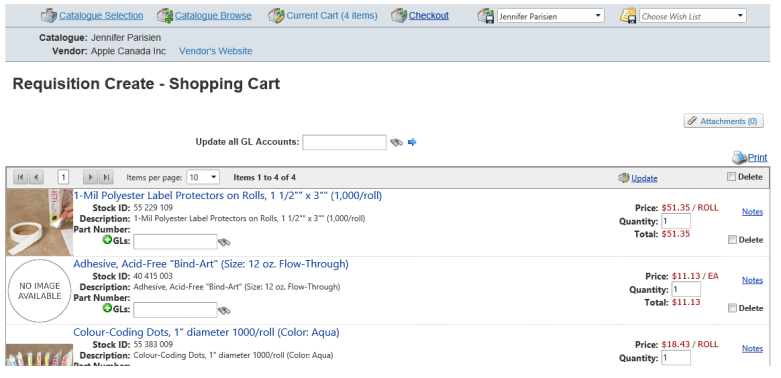Click the Checkout cart icon

(399, 16)
